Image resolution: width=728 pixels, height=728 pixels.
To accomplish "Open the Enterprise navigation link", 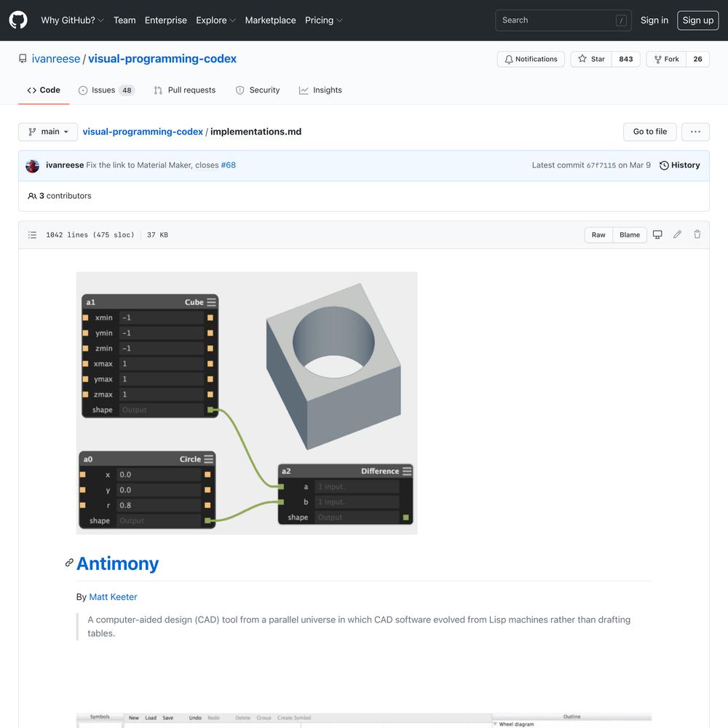I will pos(166,20).
